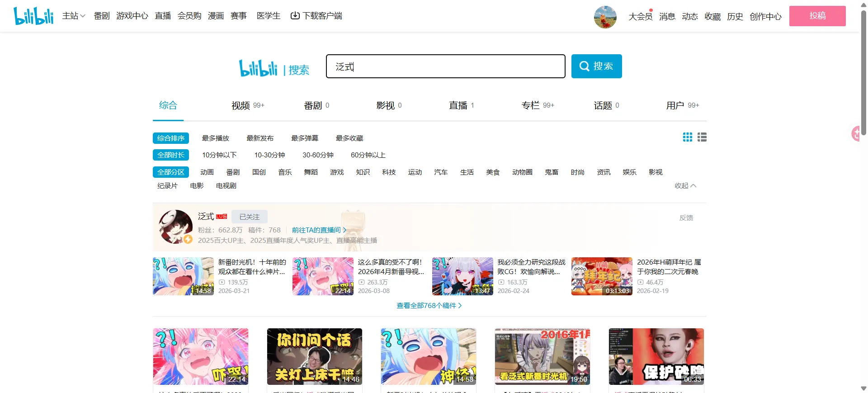Expand the 主站 dropdown menu
The height and width of the screenshot is (393, 868).
click(x=74, y=16)
